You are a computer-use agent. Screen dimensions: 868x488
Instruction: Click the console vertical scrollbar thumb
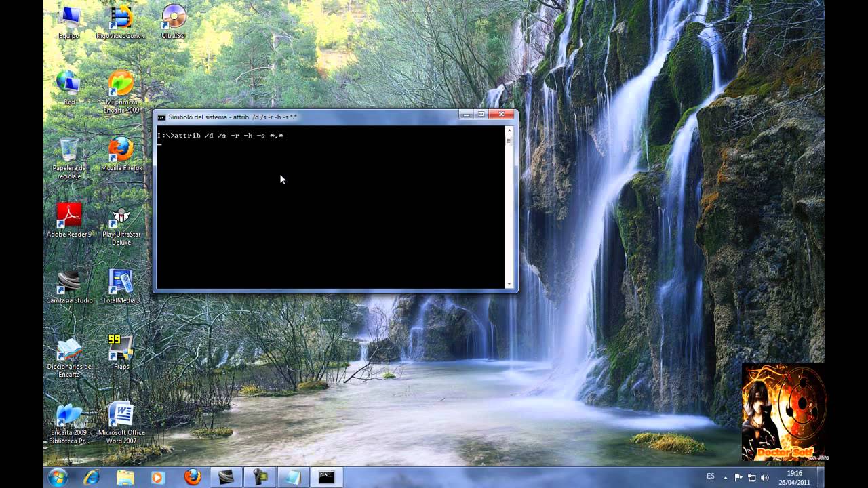(x=509, y=141)
